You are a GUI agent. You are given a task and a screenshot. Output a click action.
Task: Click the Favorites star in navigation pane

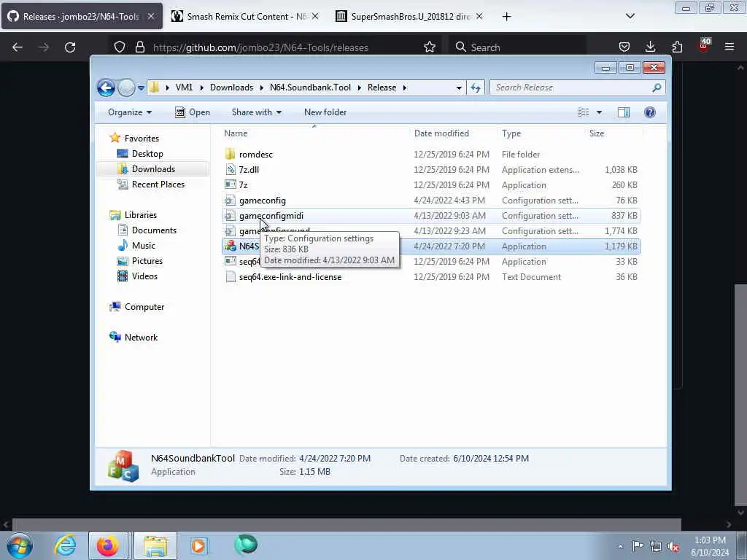point(115,138)
